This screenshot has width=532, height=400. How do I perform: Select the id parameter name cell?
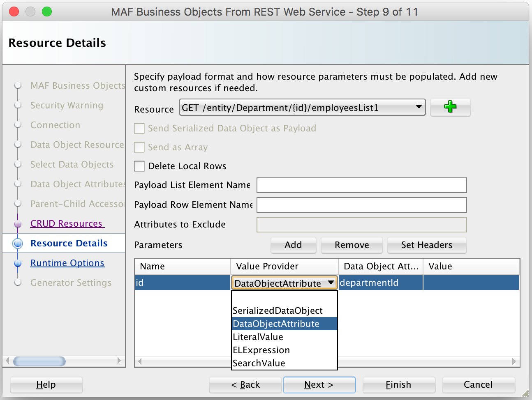click(183, 283)
